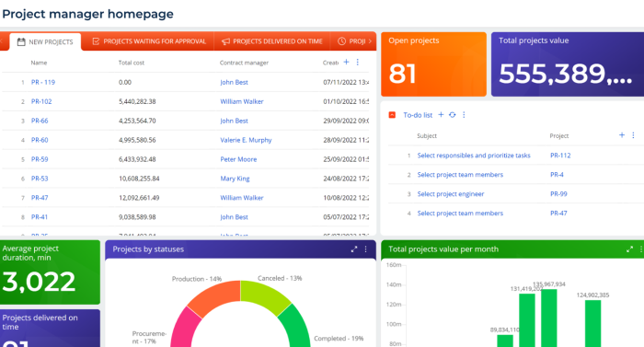
Task: Open project PR-59 link
Action: pyautogui.click(x=40, y=159)
